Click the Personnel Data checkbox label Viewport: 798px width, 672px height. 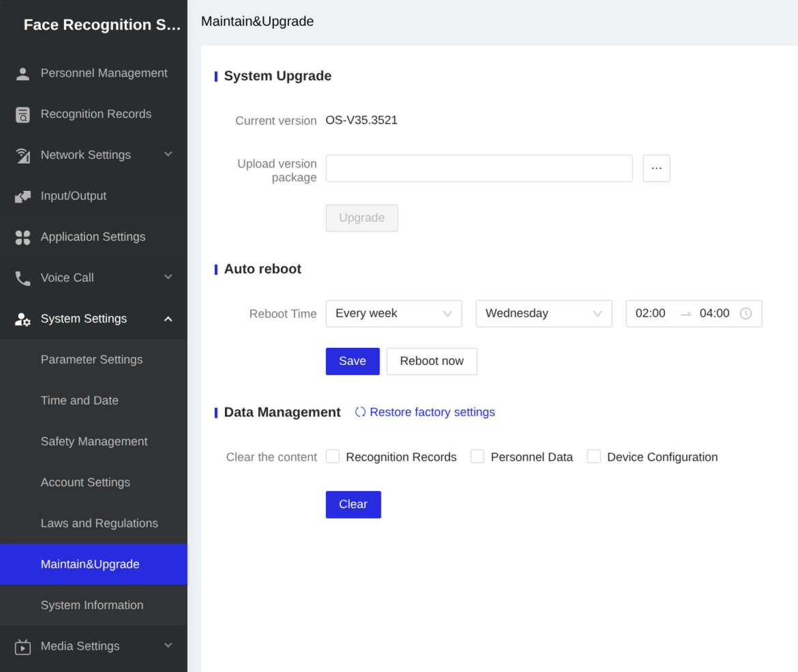coord(532,457)
